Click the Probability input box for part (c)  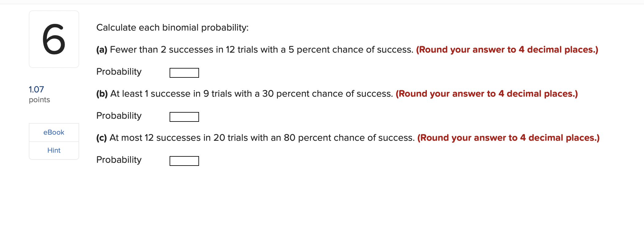184,161
